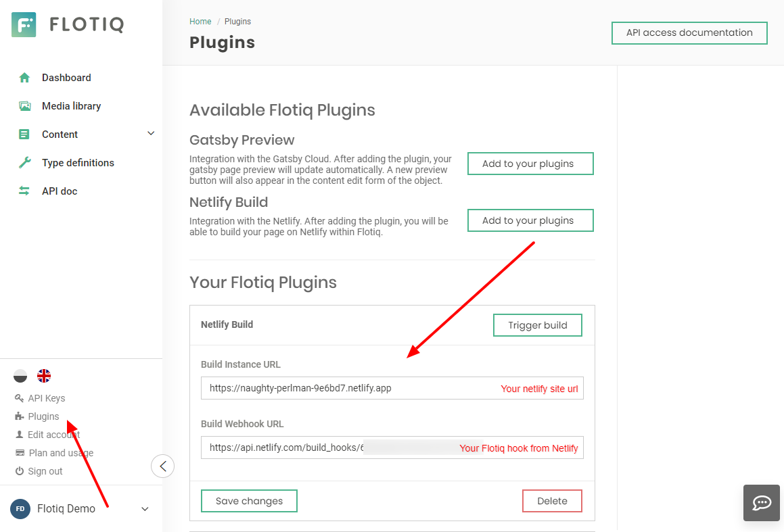Click the FD user avatar
This screenshot has height=532, width=784.
tap(20, 509)
